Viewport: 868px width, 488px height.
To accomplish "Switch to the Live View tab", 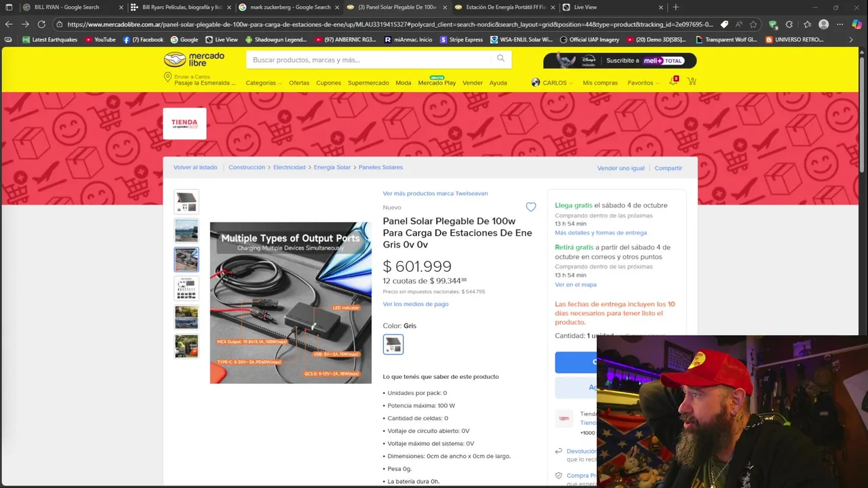I will pos(612,7).
